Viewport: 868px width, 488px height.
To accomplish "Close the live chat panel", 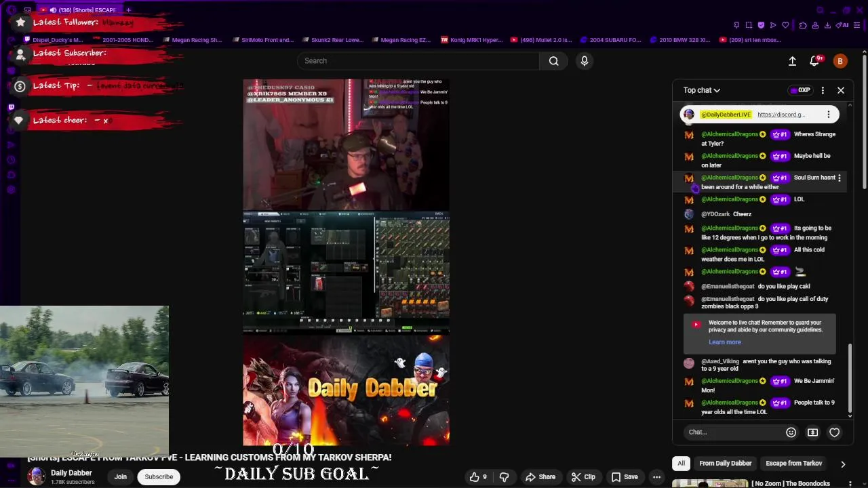I will point(841,90).
